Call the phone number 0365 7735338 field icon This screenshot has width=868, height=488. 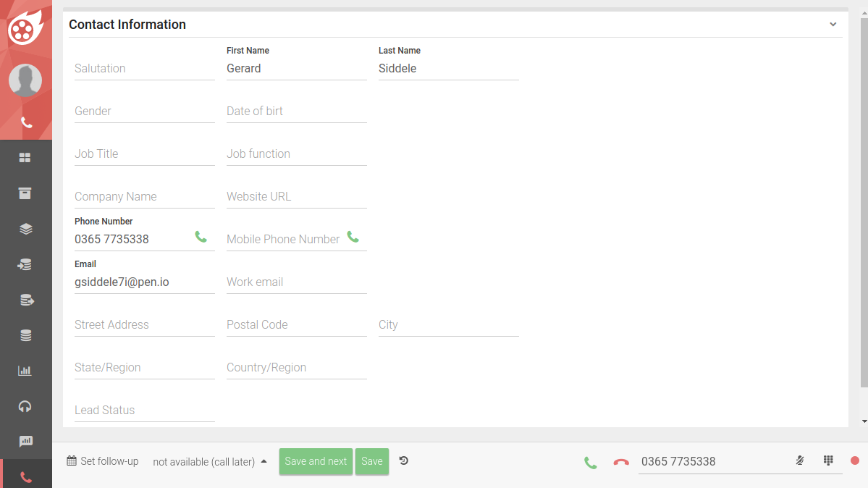[201, 237]
